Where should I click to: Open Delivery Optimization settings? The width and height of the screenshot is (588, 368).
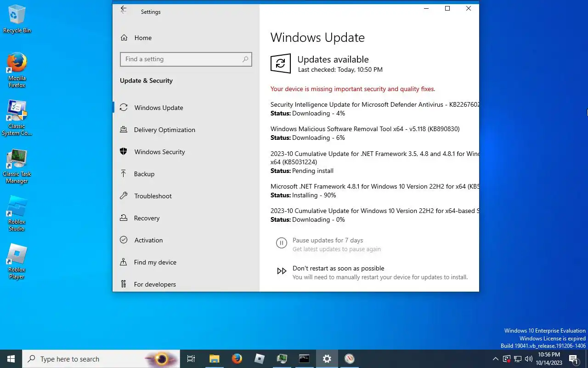click(x=186, y=130)
